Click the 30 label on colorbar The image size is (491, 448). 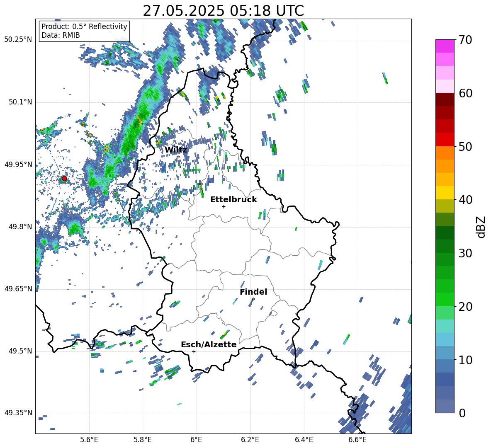coord(465,253)
